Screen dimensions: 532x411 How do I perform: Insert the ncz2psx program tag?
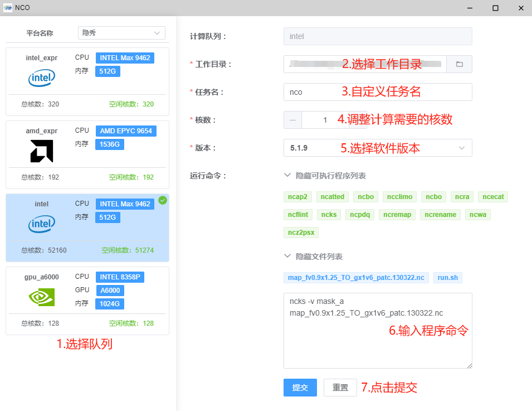pyautogui.click(x=301, y=233)
